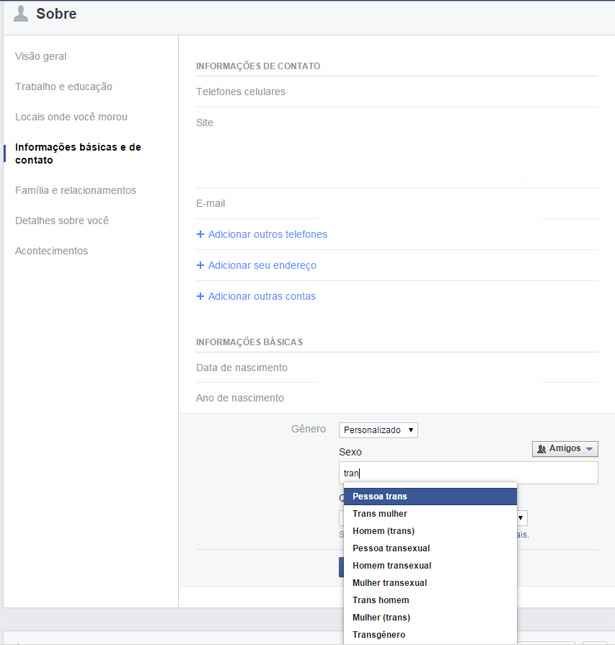Image resolution: width=615 pixels, height=645 pixels.
Task: Open Detalhes sobre você section
Action: pos(62,220)
